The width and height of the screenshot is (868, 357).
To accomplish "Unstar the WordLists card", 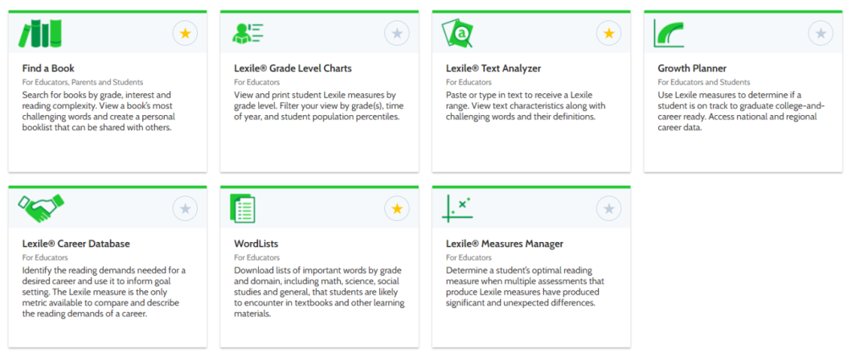I will [x=397, y=209].
